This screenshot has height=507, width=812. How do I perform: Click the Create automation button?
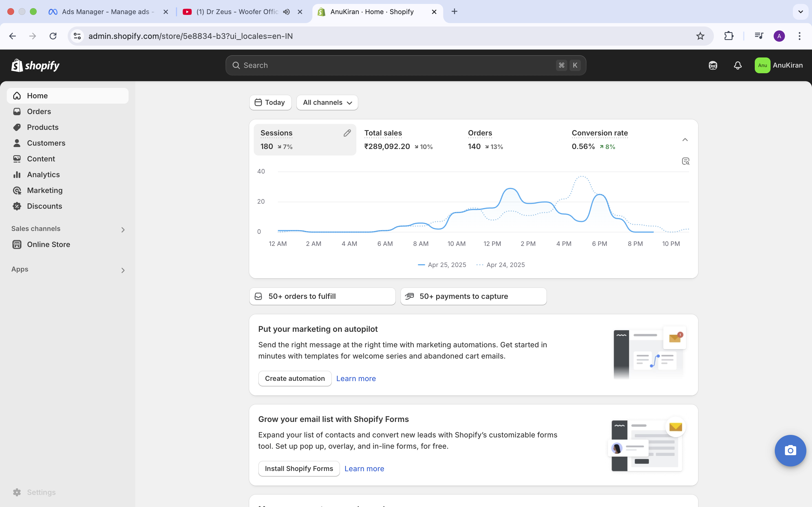click(x=295, y=378)
